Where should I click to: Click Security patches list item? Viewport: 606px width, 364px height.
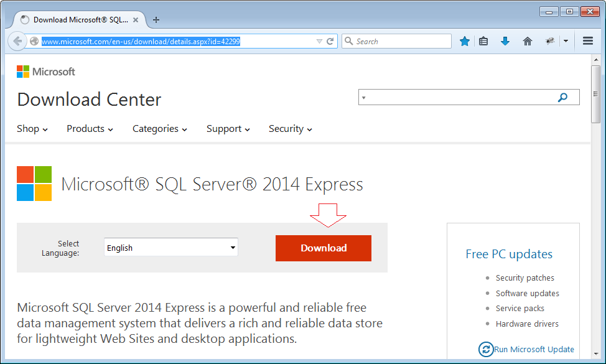pos(525,278)
